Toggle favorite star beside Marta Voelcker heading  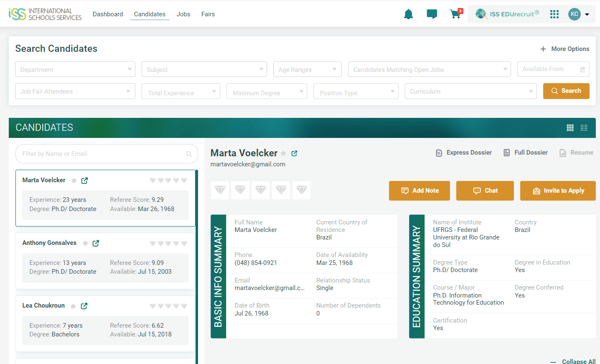pyautogui.click(x=283, y=153)
